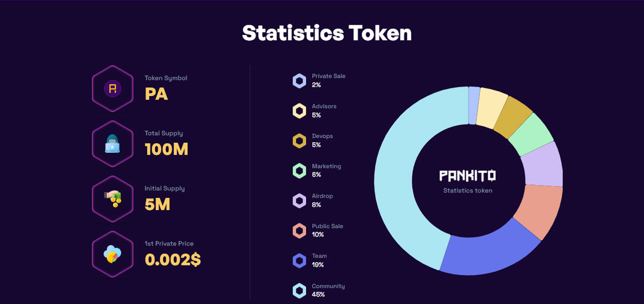Click the Total Supply hexagon icon
This screenshot has height=304, width=644.
point(113,144)
